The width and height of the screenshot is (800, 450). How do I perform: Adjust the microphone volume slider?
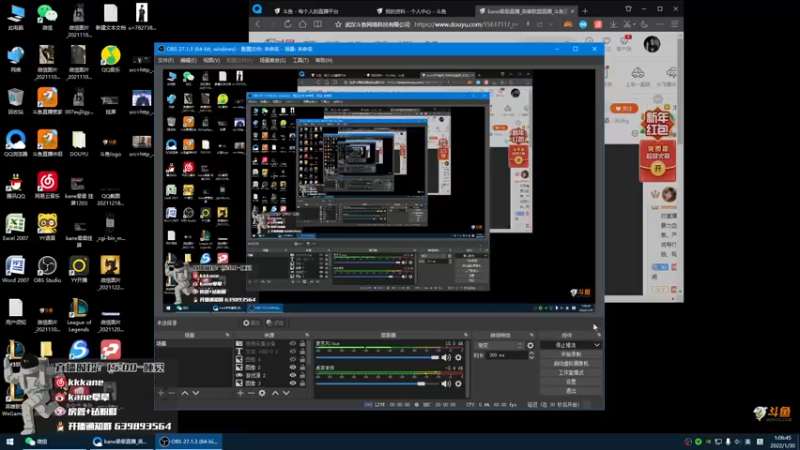coord(377,358)
